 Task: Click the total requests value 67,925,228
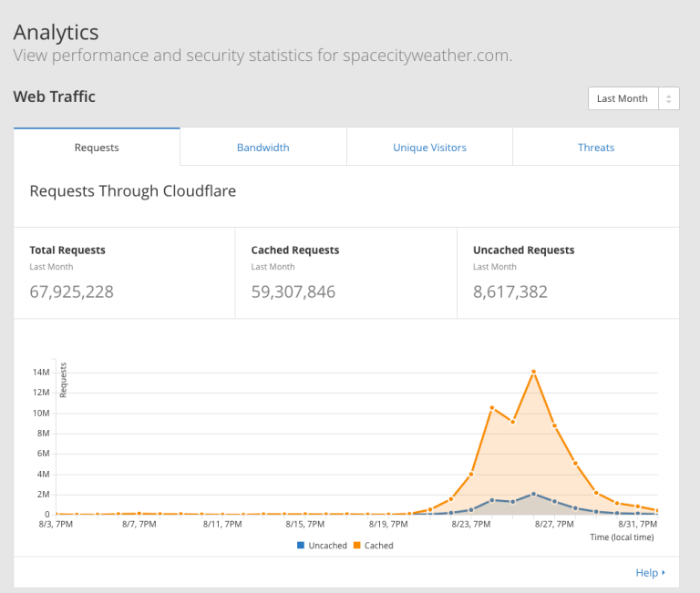[x=71, y=291]
